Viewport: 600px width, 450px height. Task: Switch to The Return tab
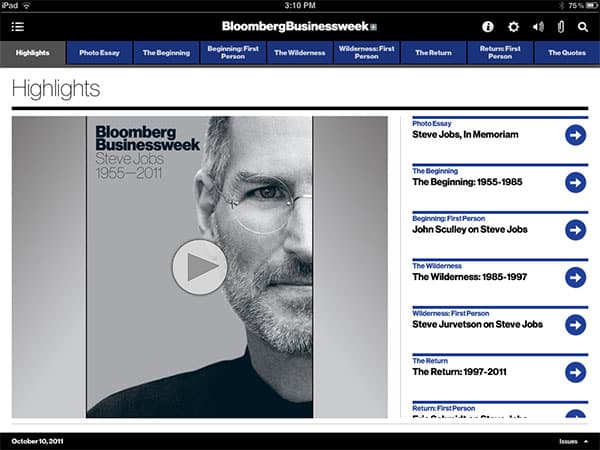point(434,53)
